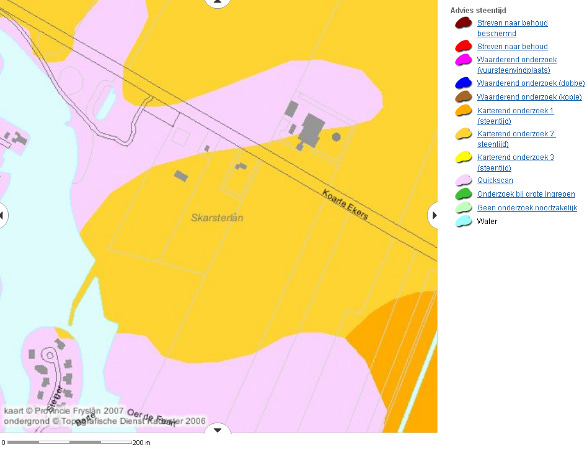
Task: Pan the map north with top arrow
Action: coord(217,2)
